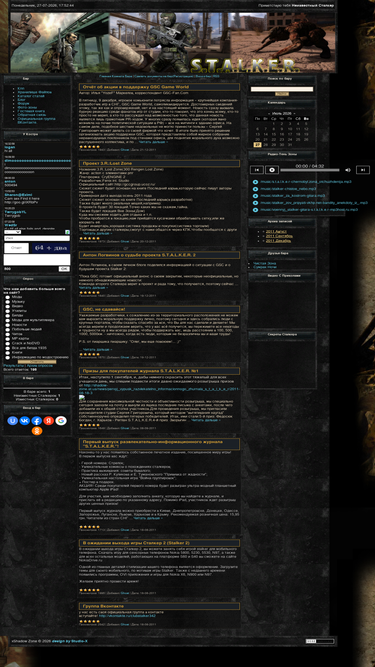The width and height of the screenshot is (375, 667).
Task: Select the 'Видео' poll option
Action: click(8, 306)
